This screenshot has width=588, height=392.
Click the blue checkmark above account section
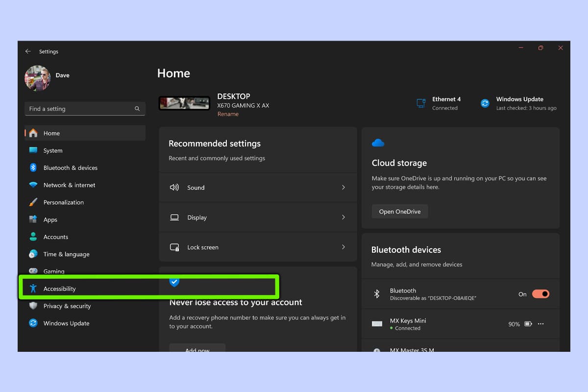(174, 282)
